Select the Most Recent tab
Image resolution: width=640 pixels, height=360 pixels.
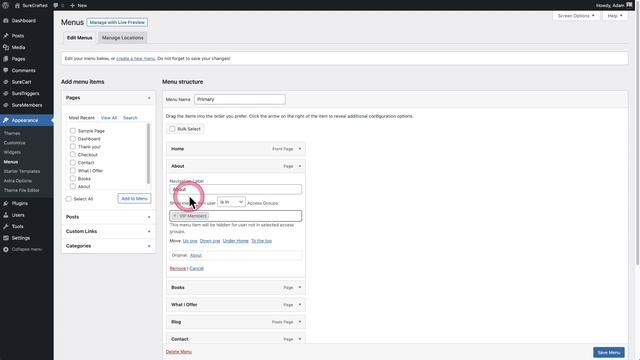pos(82,118)
